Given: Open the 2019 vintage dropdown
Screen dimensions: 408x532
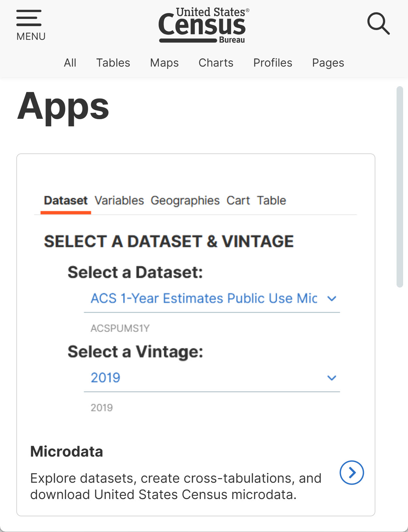Looking at the screenshot, I should tap(212, 378).
